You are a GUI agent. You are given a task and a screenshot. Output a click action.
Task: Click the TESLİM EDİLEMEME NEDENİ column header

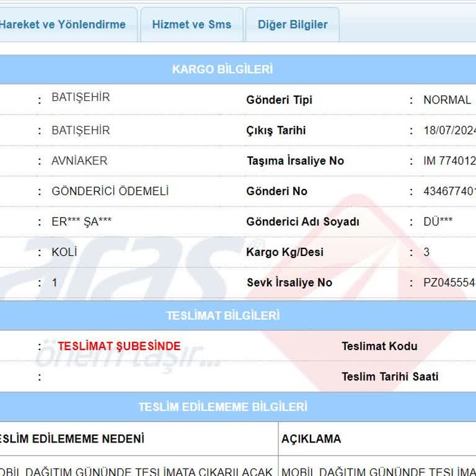(x=72, y=439)
